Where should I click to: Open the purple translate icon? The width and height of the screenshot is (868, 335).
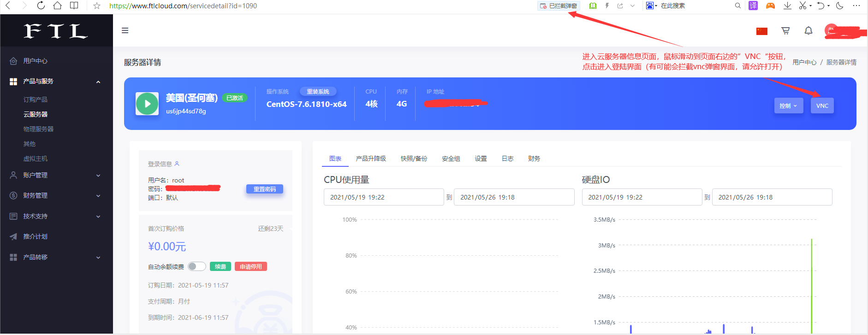coord(753,6)
